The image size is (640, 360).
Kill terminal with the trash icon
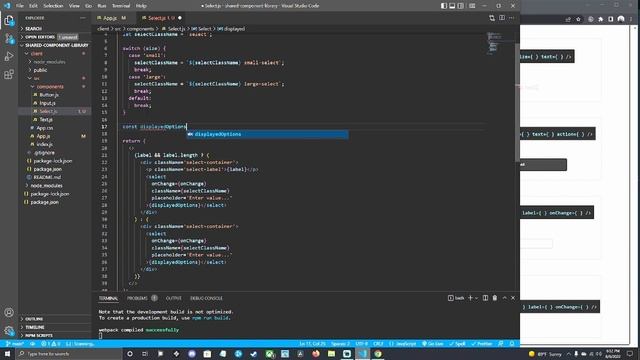click(495, 298)
